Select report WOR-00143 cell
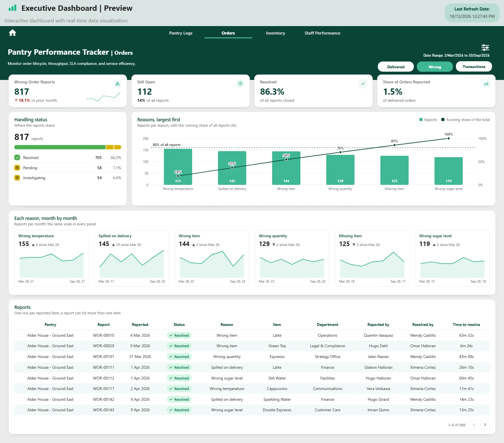The height and width of the screenshot is (443, 504). [104, 410]
